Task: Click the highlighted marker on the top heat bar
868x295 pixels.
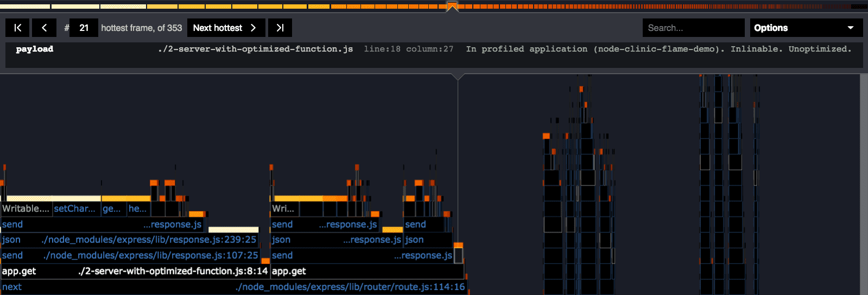Action: click(452, 7)
